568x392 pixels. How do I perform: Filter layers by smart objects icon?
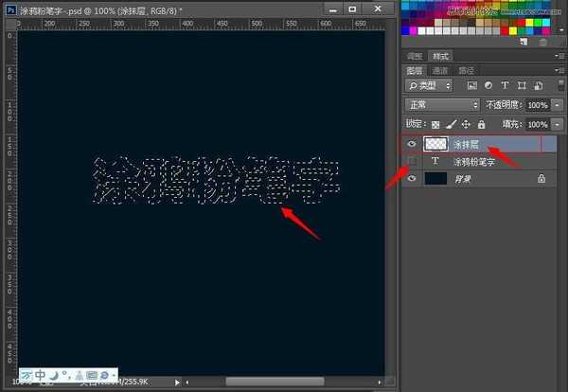[x=539, y=85]
